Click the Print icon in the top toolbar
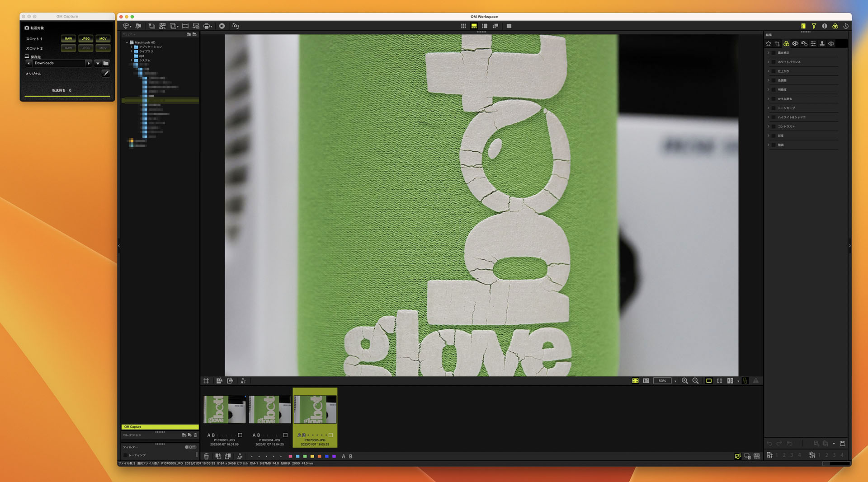The image size is (868, 482). click(x=206, y=26)
